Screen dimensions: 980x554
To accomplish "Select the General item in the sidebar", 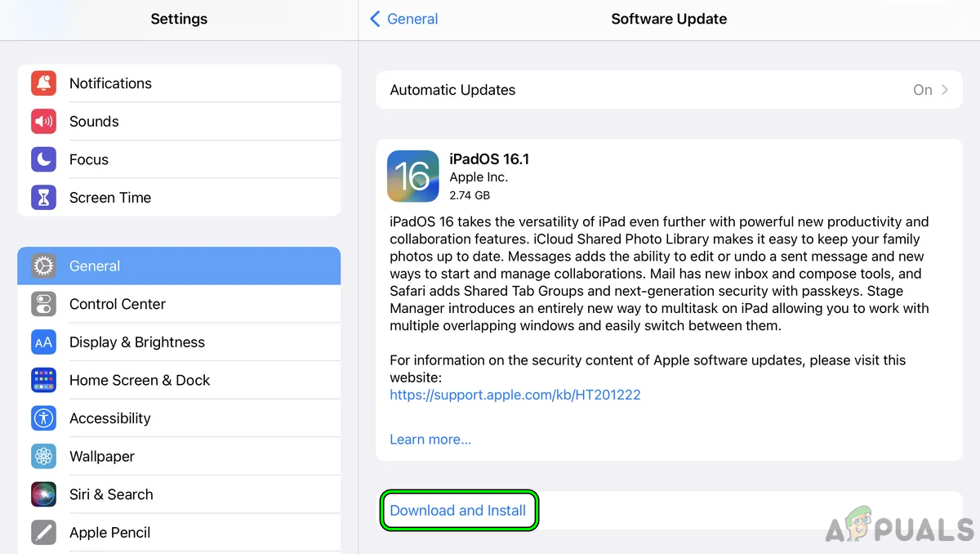I will click(x=94, y=266).
